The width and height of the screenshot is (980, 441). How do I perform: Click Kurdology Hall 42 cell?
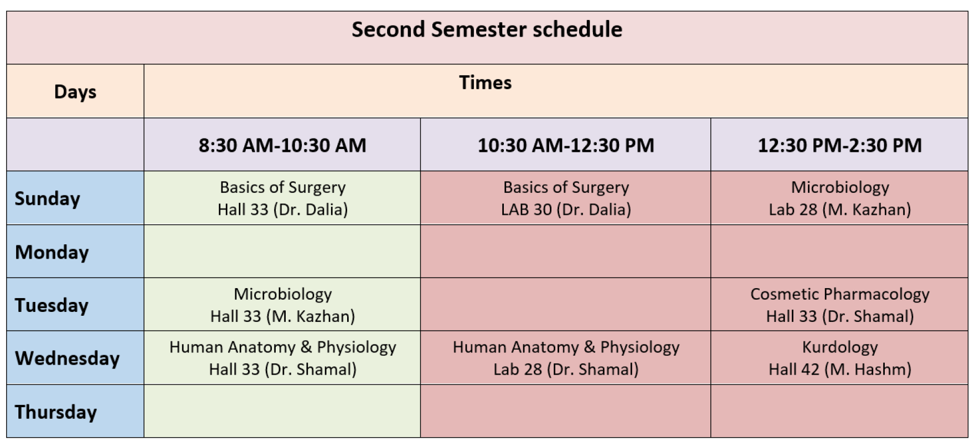[x=839, y=357]
